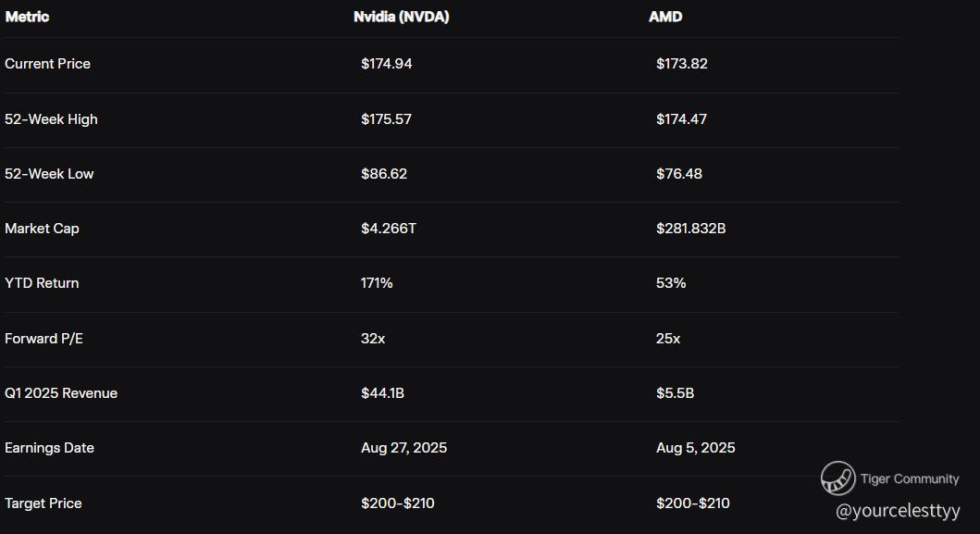
Task: Click the Current Price row label
Action: (47, 64)
